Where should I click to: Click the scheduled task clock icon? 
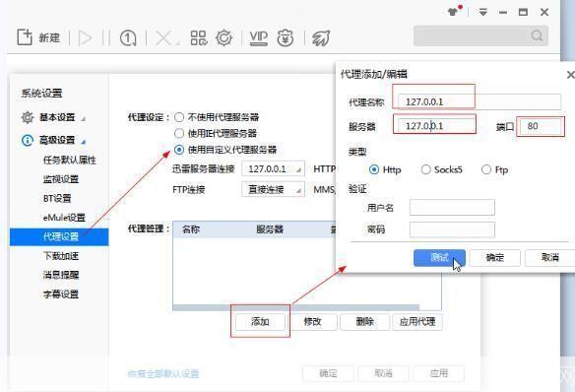(x=128, y=38)
